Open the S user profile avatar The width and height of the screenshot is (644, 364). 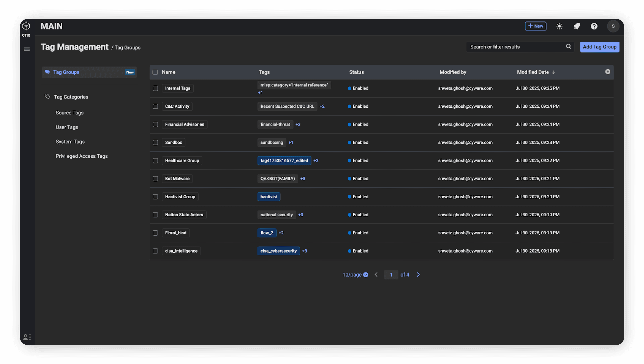tap(613, 26)
